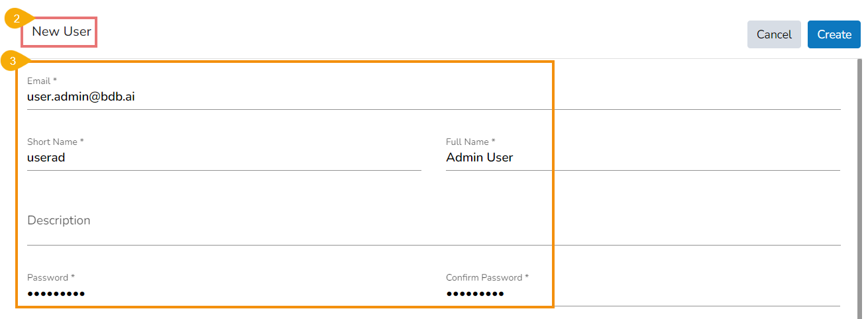Click the 'Short Name *' label
The width and height of the screenshot is (868, 319).
pyautogui.click(x=55, y=142)
